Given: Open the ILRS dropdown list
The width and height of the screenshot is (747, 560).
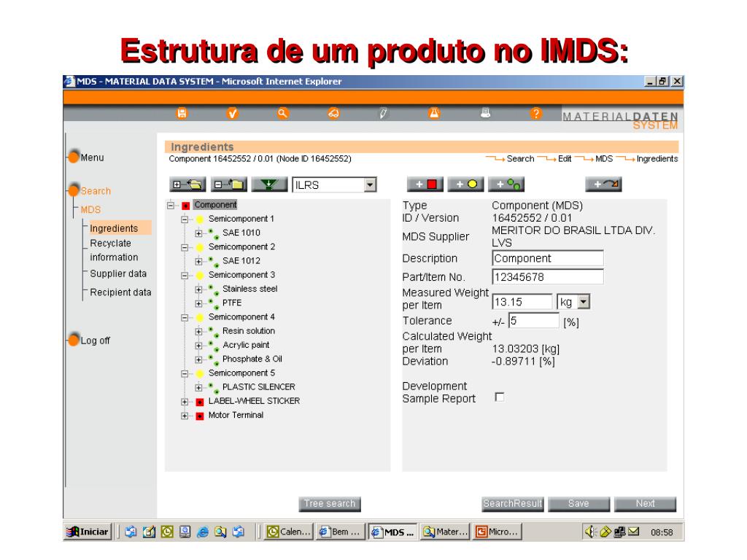Looking at the screenshot, I should pyautogui.click(x=370, y=184).
